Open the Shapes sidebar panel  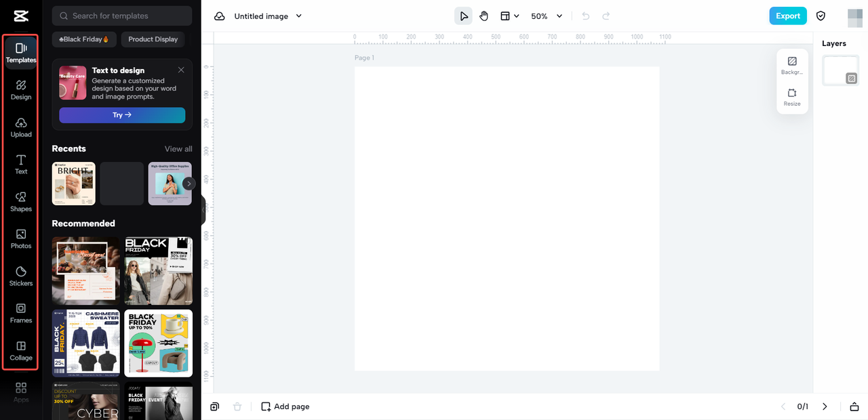coord(21,202)
